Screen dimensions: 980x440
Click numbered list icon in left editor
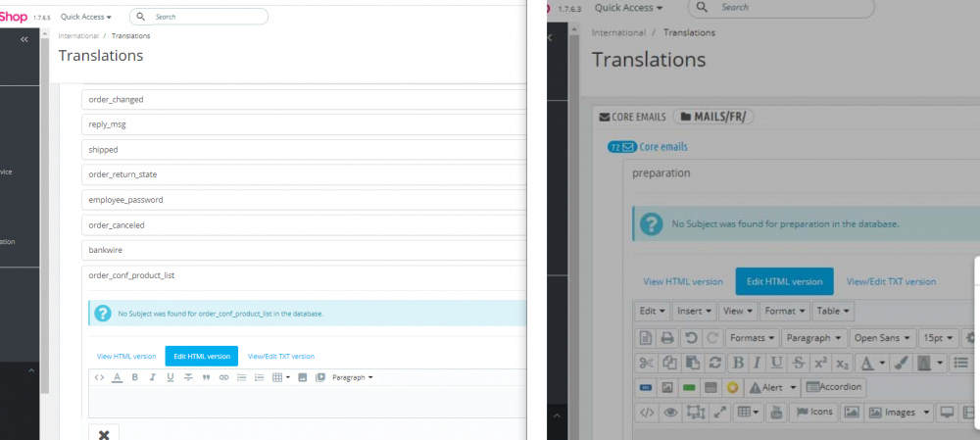(260, 377)
